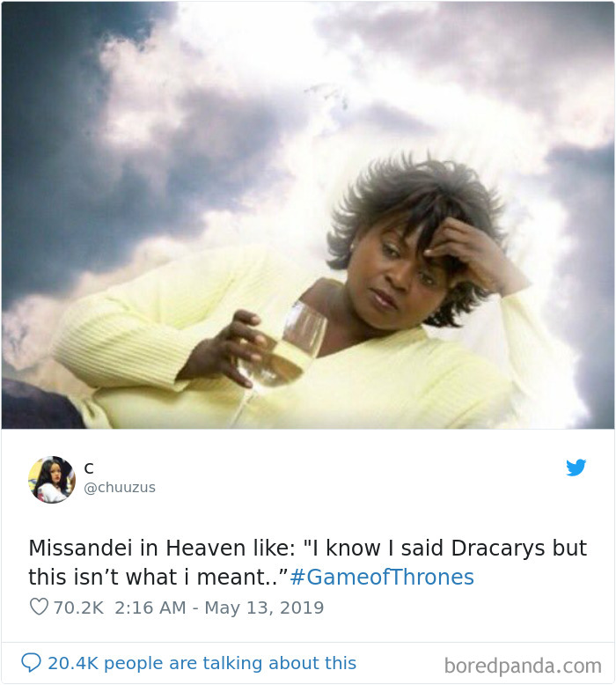The image size is (616, 685).
Task: Click the boredpanda.com watermark
Action: (523, 666)
